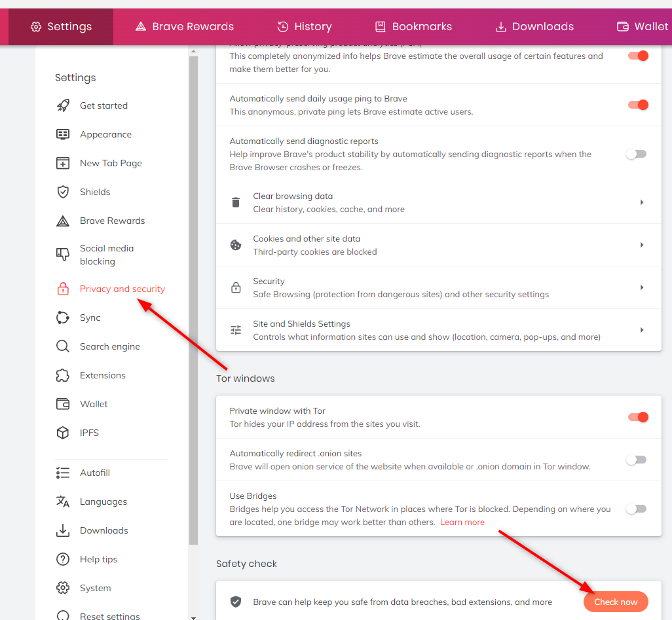The width and height of the screenshot is (672, 620).
Task: Switch to the Brave Rewards top tab
Action: pyautogui.click(x=184, y=27)
